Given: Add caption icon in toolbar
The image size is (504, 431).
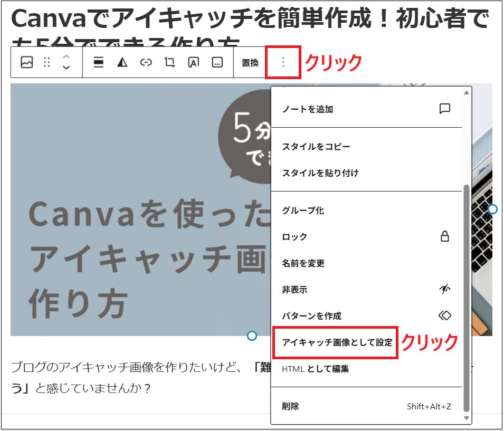Looking at the screenshot, I should (217, 62).
